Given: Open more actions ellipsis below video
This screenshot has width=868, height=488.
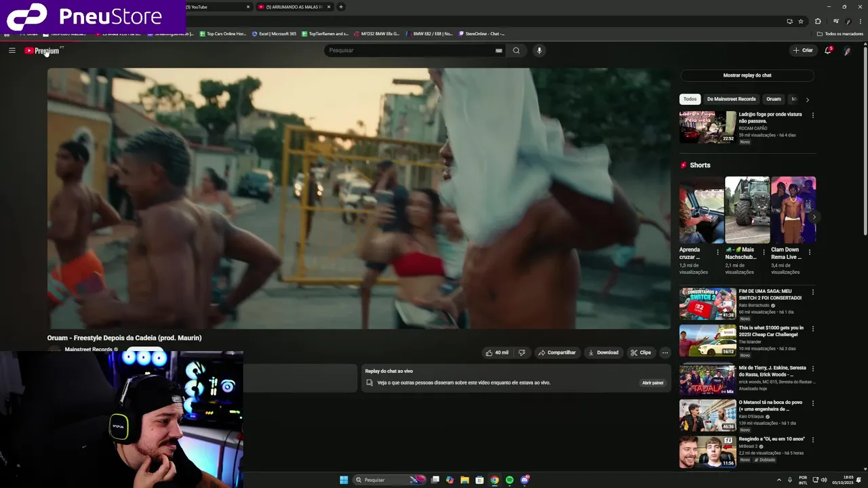Looking at the screenshot, I should (x=665, y=352).
